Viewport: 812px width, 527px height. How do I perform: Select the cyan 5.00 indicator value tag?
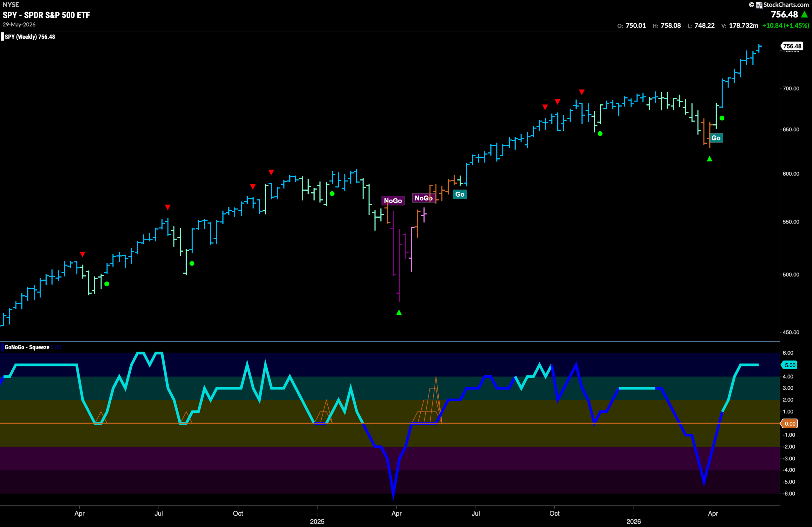789,365
